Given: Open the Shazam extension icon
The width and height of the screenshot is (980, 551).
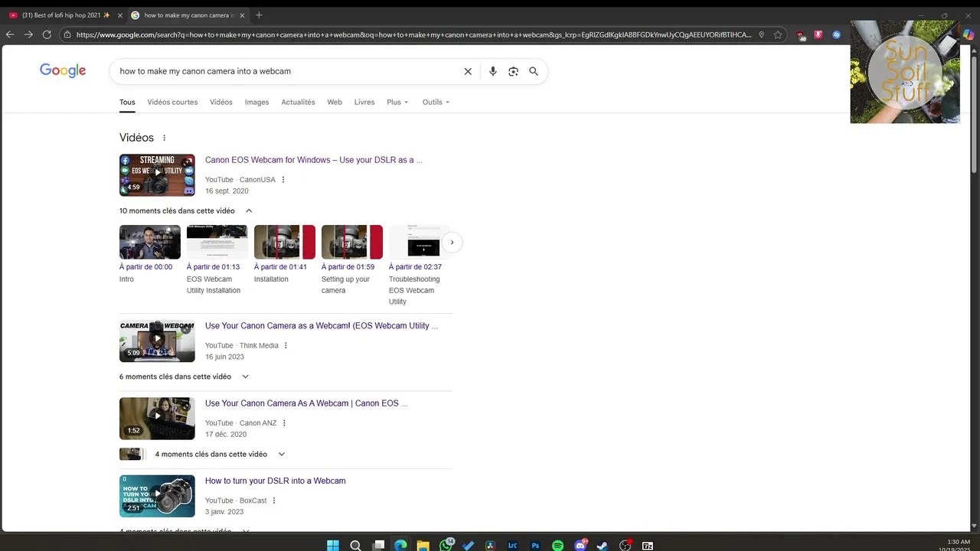Looking at the screenshot, I should click(x=836, y=34).
